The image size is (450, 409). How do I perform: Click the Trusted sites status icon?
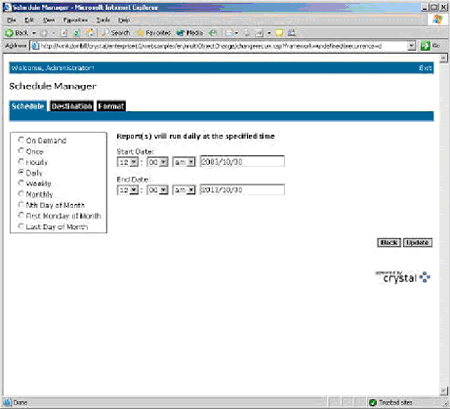click(373, 402)
